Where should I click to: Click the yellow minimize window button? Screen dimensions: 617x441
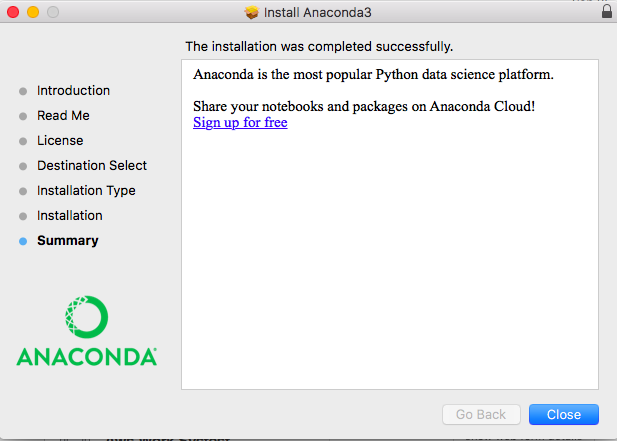[33, 13]
